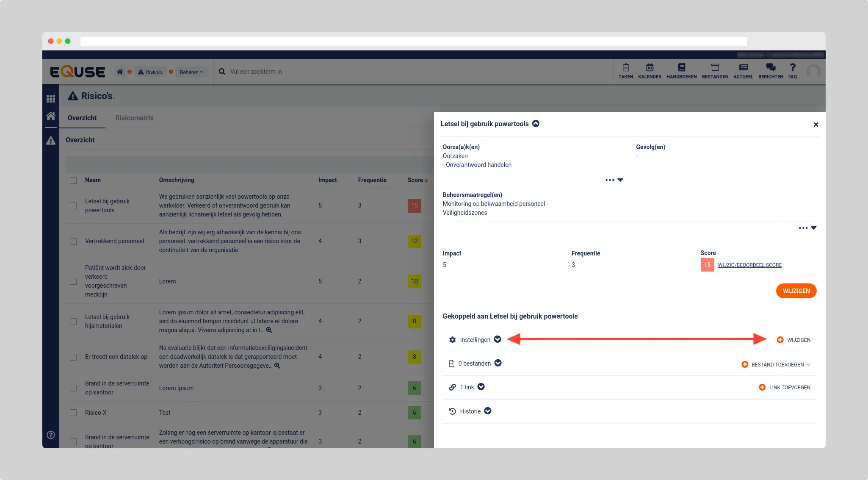Click the home icon in breadcrumb
The image size is (868, 480).
click(120, 72)
